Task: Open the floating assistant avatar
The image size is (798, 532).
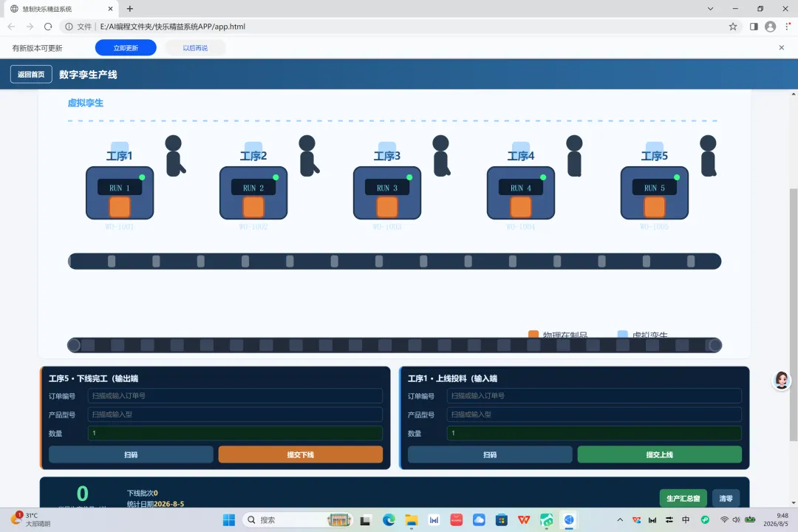Action: tap(782, 381)
